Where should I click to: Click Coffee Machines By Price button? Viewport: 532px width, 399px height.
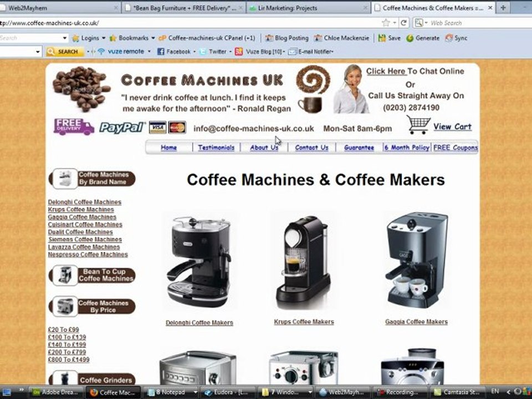93,306
